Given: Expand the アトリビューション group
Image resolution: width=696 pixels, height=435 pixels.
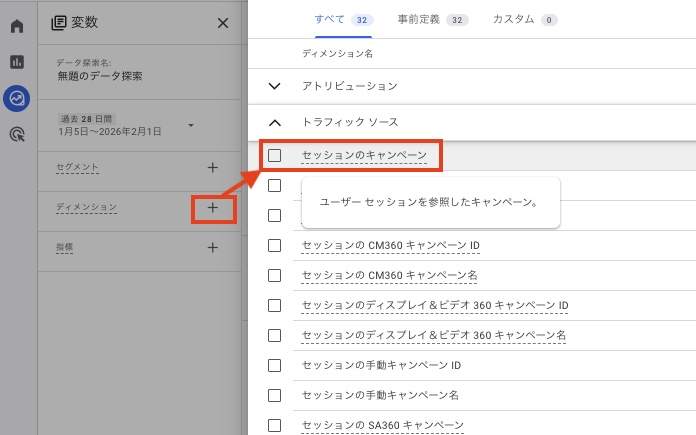Looking at the screenshot, I should [x=275, y=86].
